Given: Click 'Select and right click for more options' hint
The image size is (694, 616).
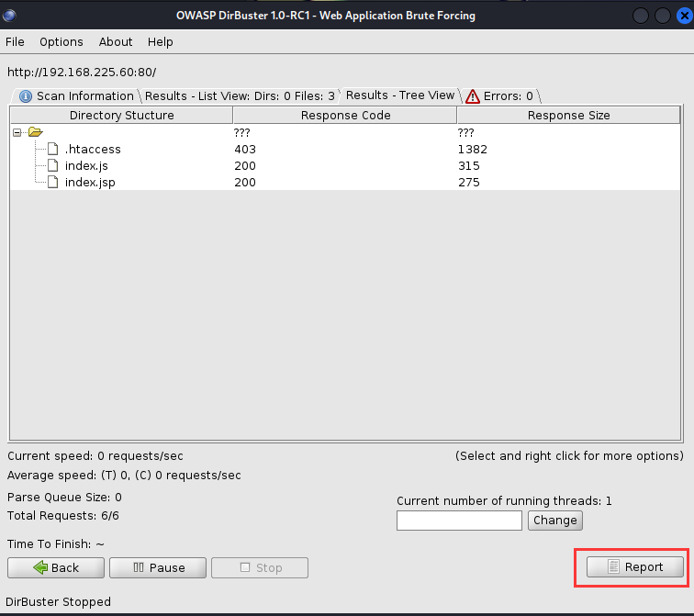Looking at the screenshot, I should (569, 456).
